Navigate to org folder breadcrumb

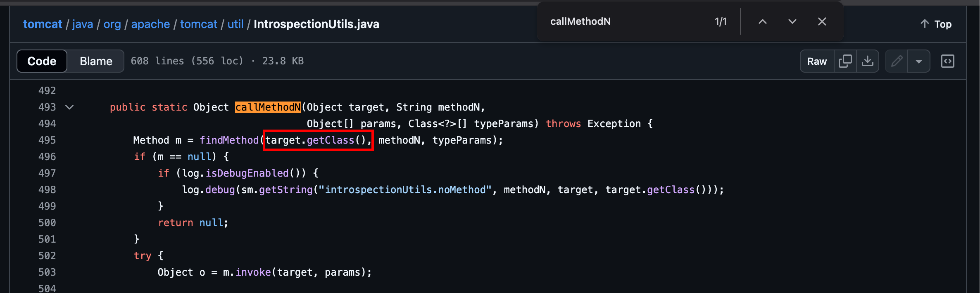tap(112, 24)
